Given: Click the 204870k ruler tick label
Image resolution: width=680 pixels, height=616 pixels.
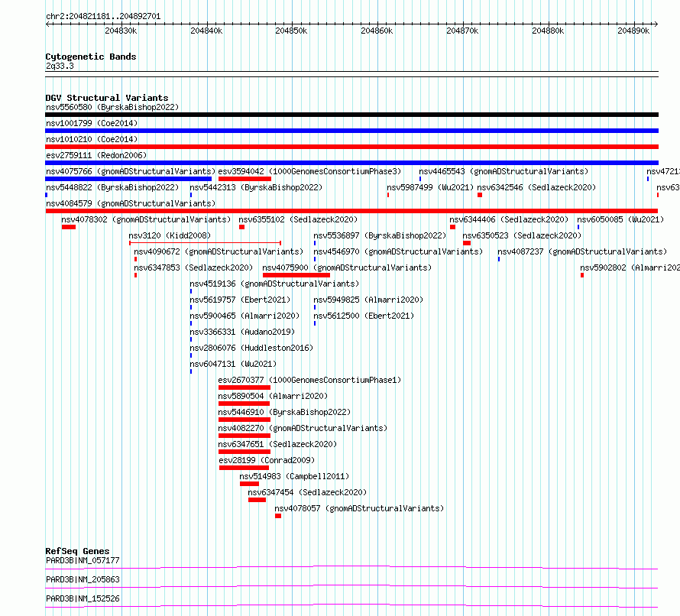Looking at the screenshot, I should pyautogui.click(x=463, y=31).
